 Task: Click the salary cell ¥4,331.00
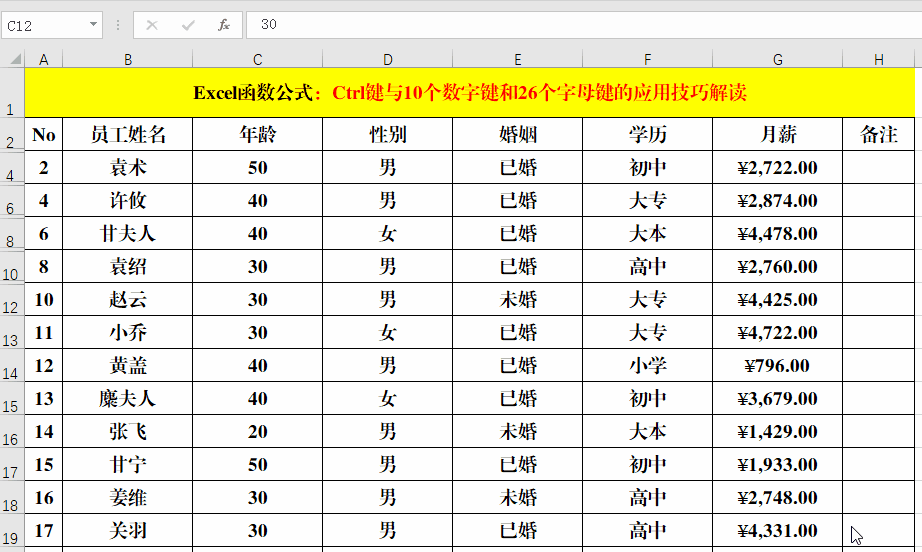pos(777,530)
